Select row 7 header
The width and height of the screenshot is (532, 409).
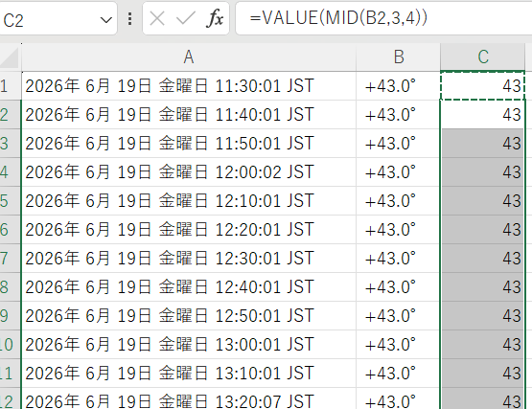point(11,259)
